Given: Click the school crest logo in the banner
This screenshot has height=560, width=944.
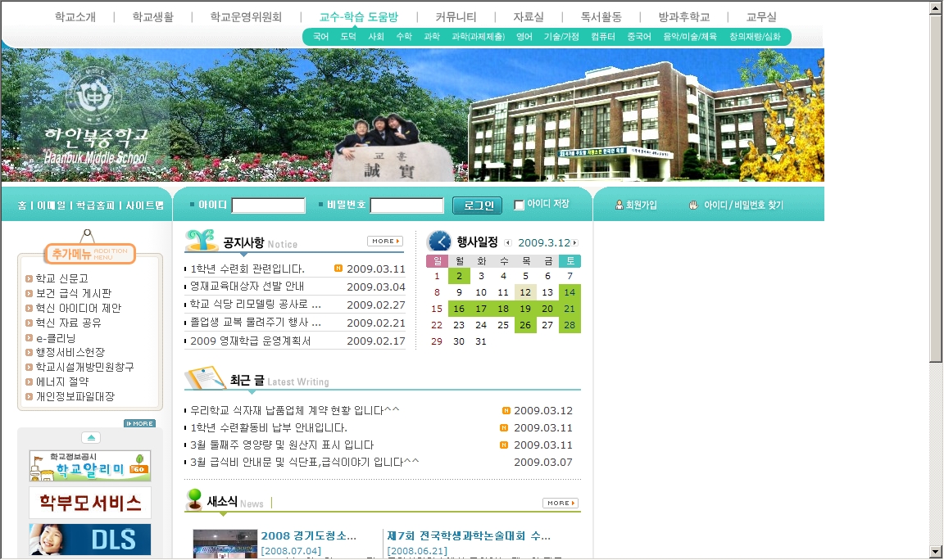Looking at the screenshot, I should [88, 97].
